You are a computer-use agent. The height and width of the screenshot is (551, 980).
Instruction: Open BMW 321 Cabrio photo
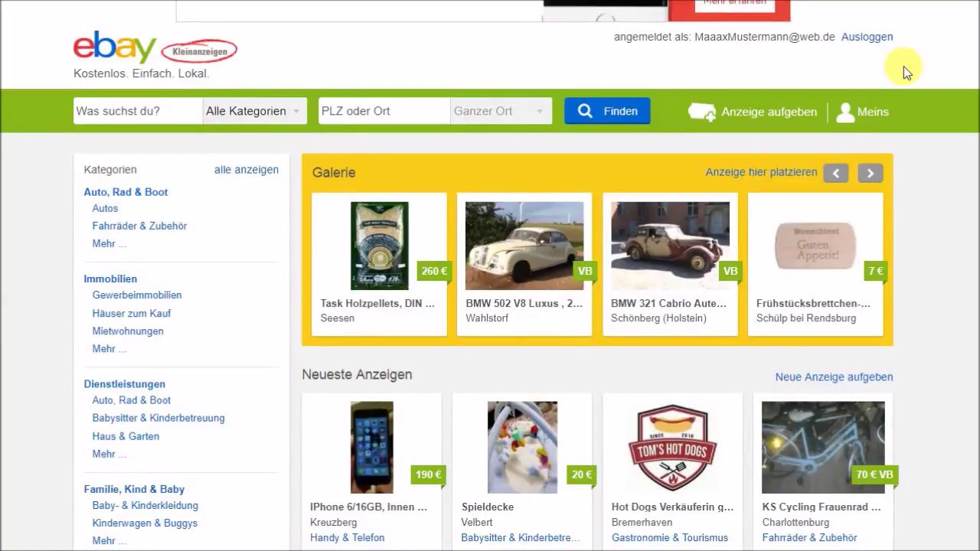coord(670,246)
